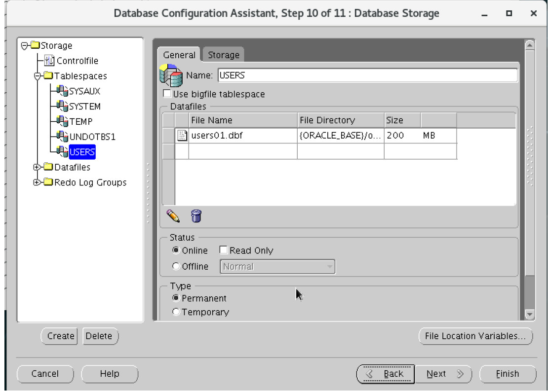Select the Offline status radio button

[x=176, y=266]
